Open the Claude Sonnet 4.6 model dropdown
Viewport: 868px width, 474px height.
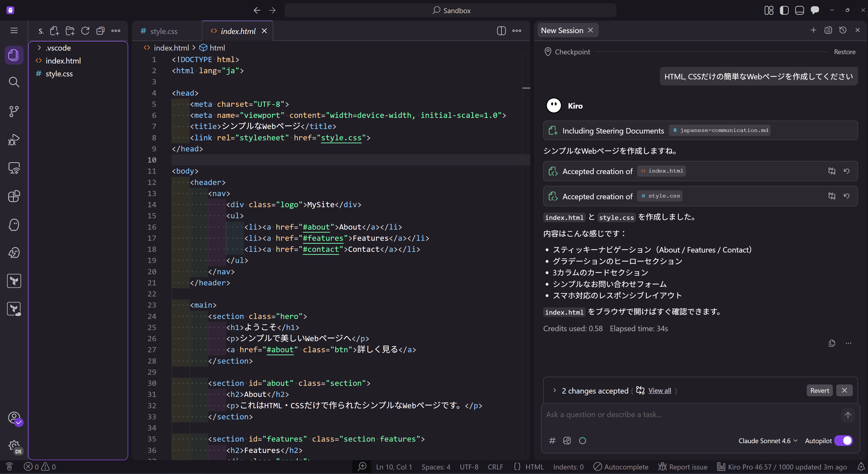[767, 441]
